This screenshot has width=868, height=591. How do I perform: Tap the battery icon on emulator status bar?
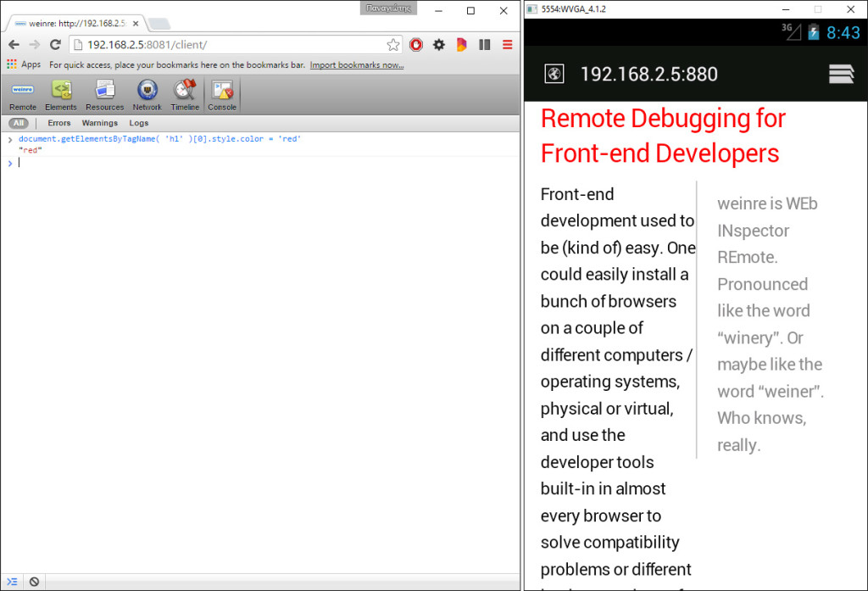(x=813, y=31)
